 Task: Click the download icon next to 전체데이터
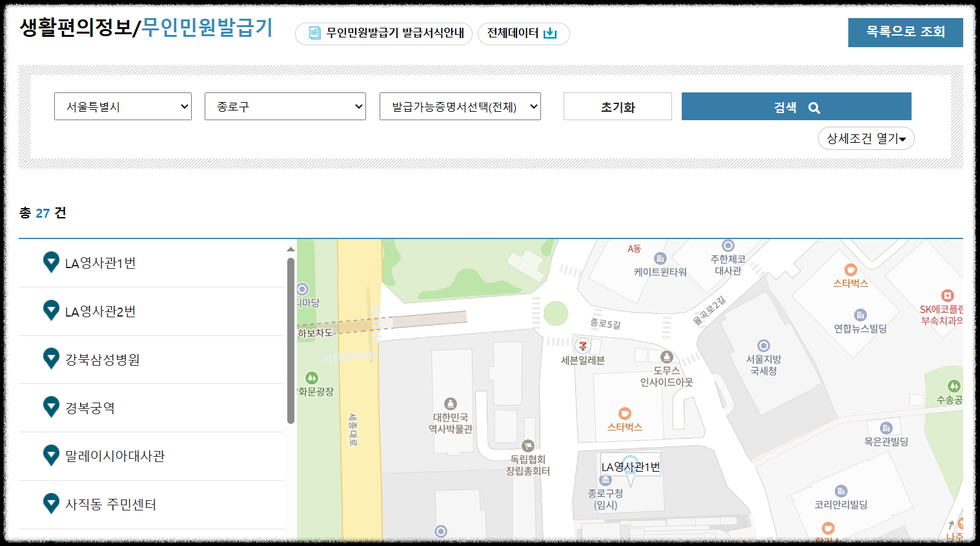pos(550,33)
